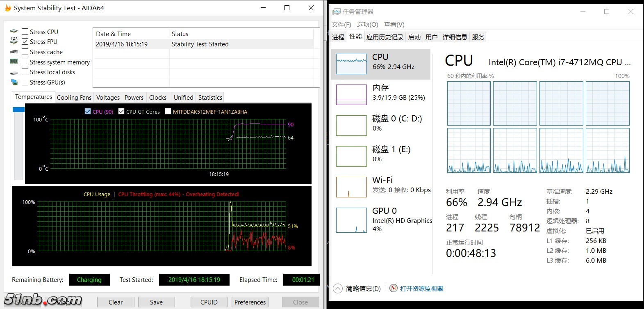Adjust the blue vertical slider beside temperature graph
Image resolution: width=644 pixels, height=309 pixels.
click(x=18, y=110)
